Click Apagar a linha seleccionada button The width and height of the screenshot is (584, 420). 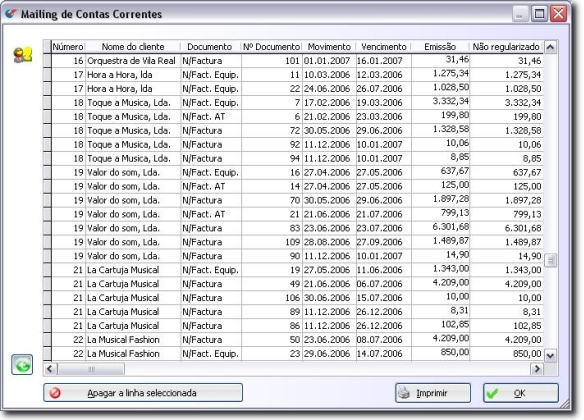pyautogui.click(x=143, y=393)
